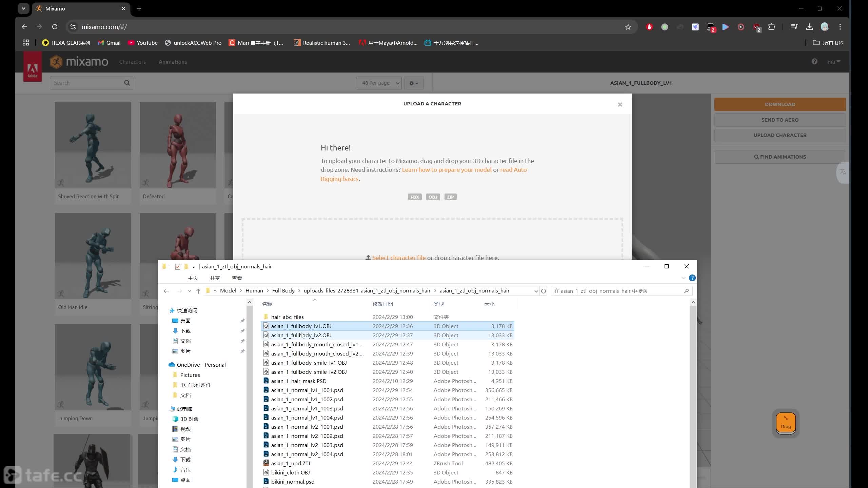This screenshot has width=868, height=488.
Task: Expand Explorer address bar history dropdown
Action: 536,291
